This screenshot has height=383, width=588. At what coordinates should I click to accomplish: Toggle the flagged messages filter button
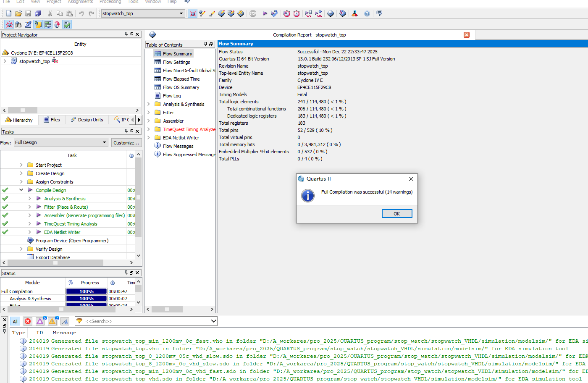(65, 321)
